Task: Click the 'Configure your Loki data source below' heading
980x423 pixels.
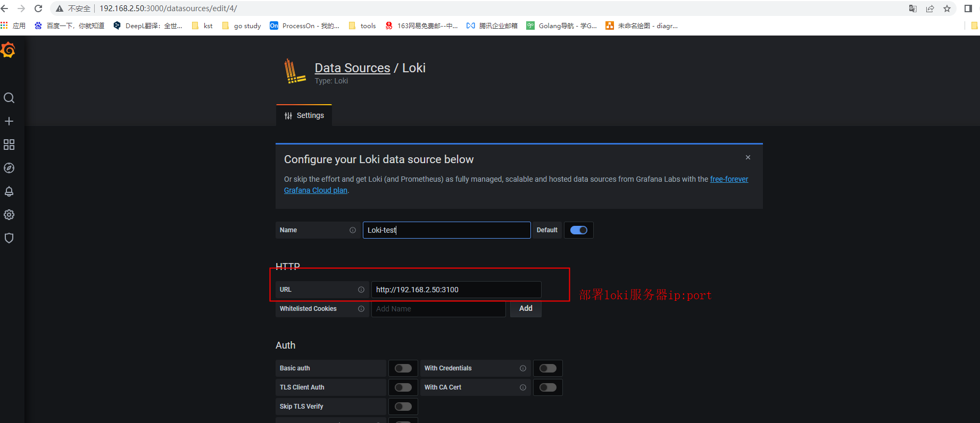Action: 379,159
